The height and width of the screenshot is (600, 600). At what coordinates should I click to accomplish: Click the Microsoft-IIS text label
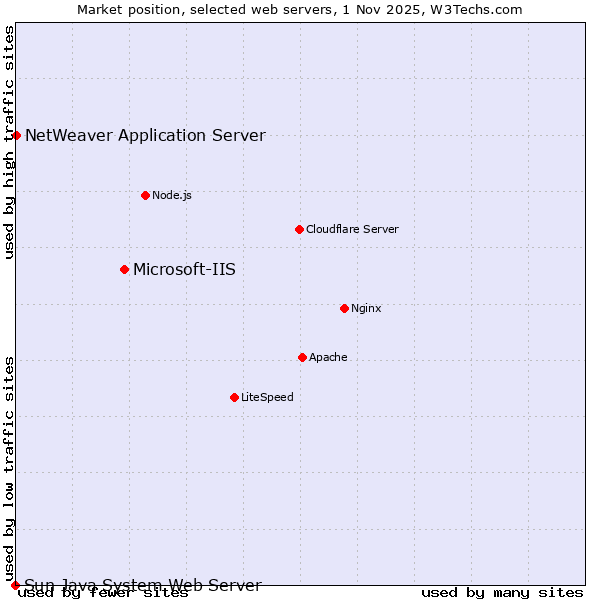coord(184,269)
